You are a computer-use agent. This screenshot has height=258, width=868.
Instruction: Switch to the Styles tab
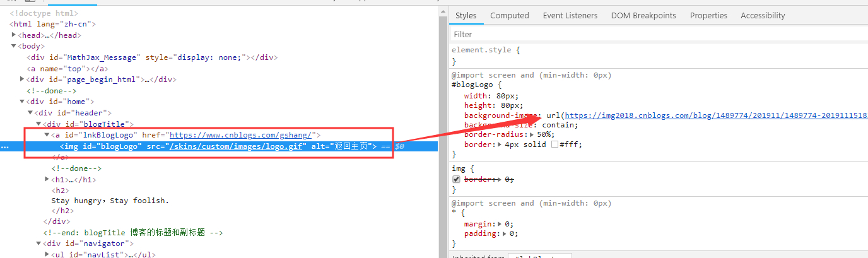coord(466,15)
